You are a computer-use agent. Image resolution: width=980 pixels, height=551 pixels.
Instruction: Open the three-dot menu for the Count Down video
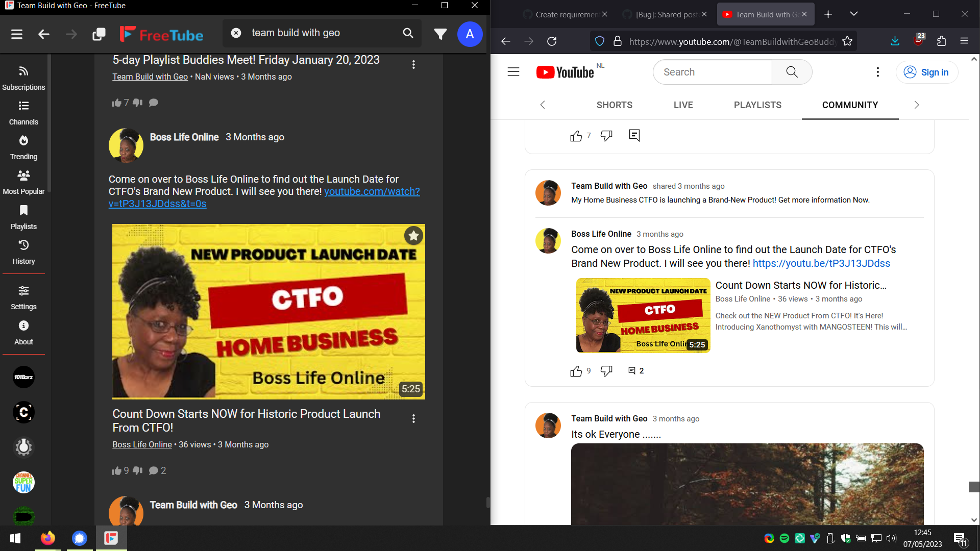(413, 418)
